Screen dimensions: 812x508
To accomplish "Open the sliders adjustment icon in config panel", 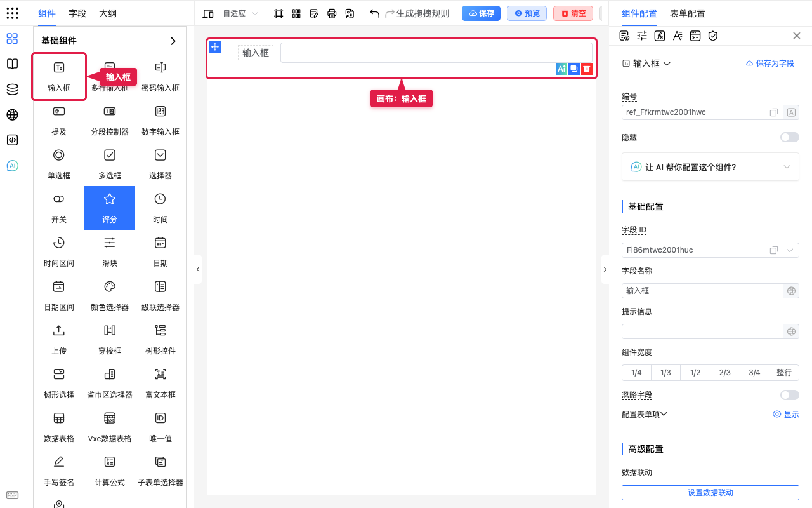I will (642, 36).
